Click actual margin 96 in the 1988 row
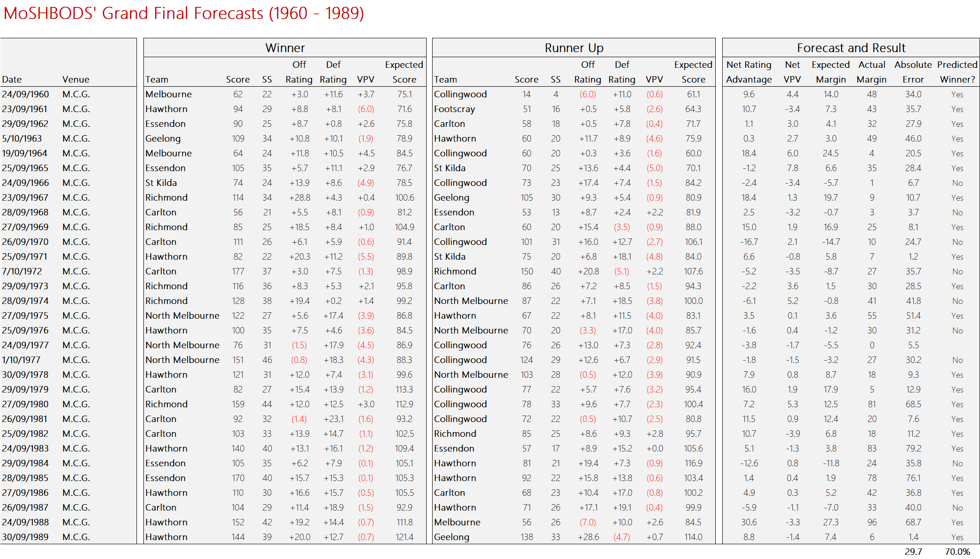Image resolution: width=980 pixels, height=559 pixels. click(872, 522)
